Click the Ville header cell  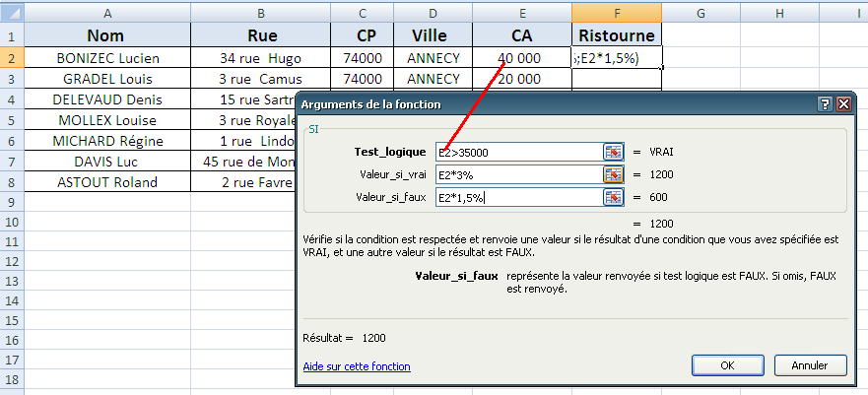(433, 35)
